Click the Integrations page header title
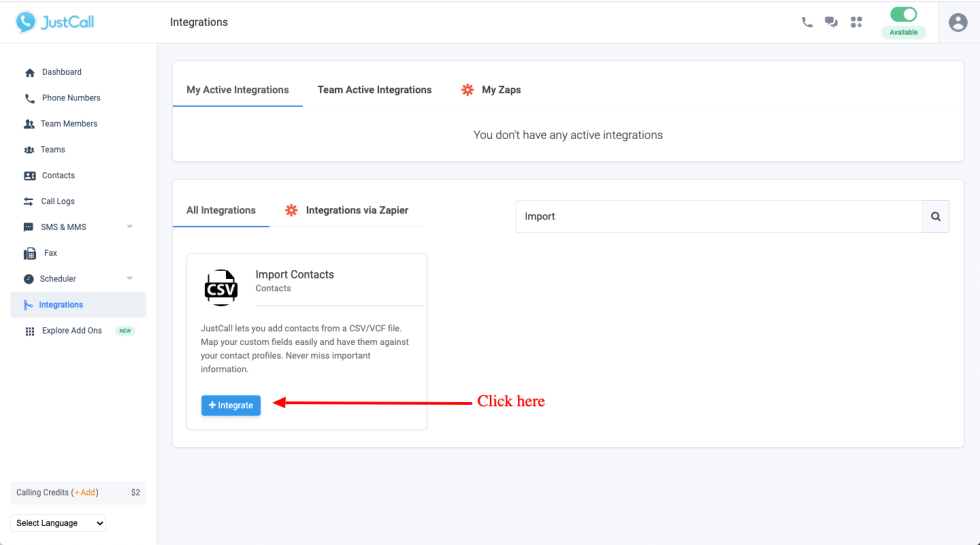The height and width of the screenshot is (545, 980). coord(199,22)
